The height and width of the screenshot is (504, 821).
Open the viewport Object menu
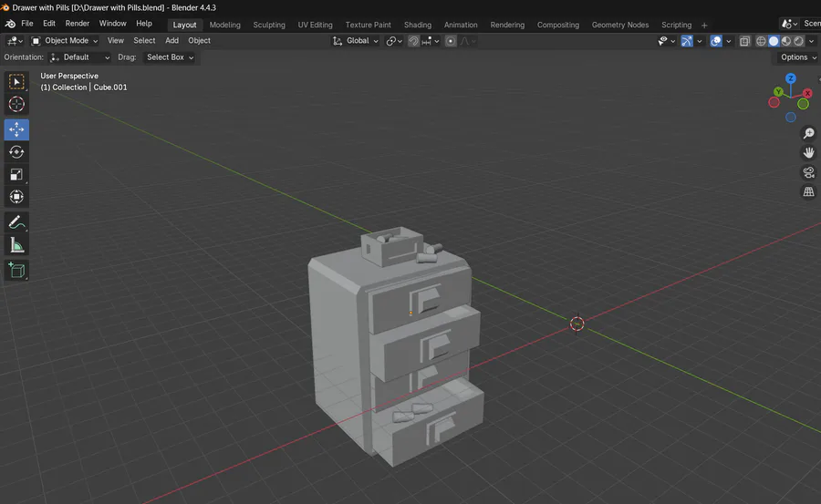pyautogui.click(x=199, y=41)
